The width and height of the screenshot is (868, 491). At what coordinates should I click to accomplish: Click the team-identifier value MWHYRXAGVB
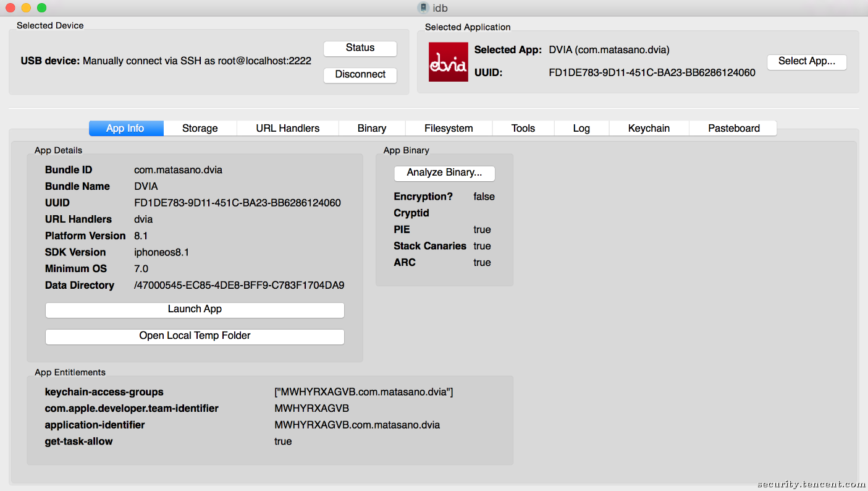tap(312, 408)
